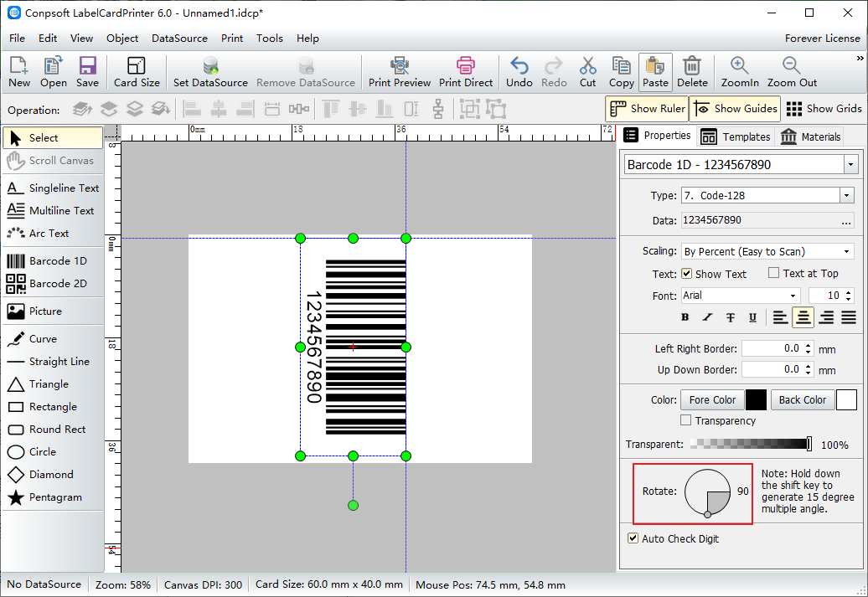Open the File menu
The width and height of the screenshot is (868, 597).
pos(17,39)
